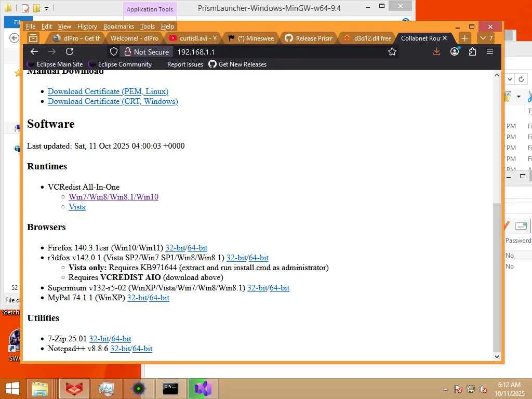Open the View menu
Screen dimensions: 532x399
pos(64,26)
